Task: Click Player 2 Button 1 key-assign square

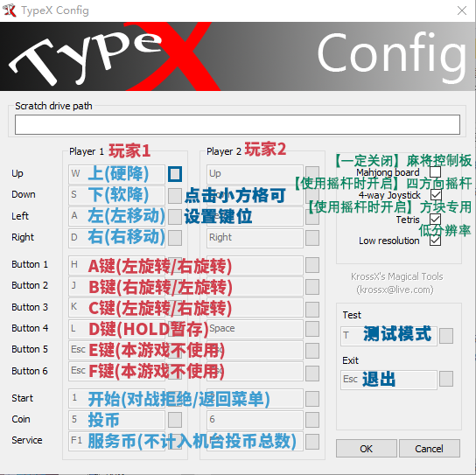Action: [312, 265]
